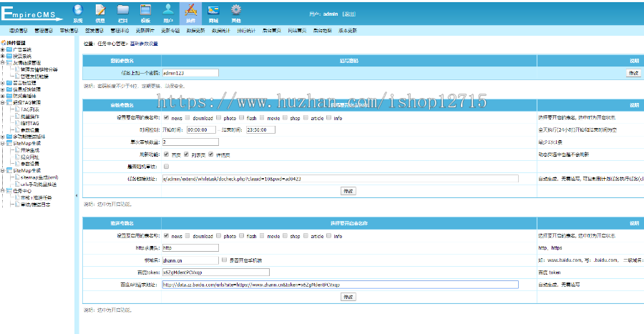Log out via the 退出 link
This screenshot has width=644, height=334.
pos(349,14)
